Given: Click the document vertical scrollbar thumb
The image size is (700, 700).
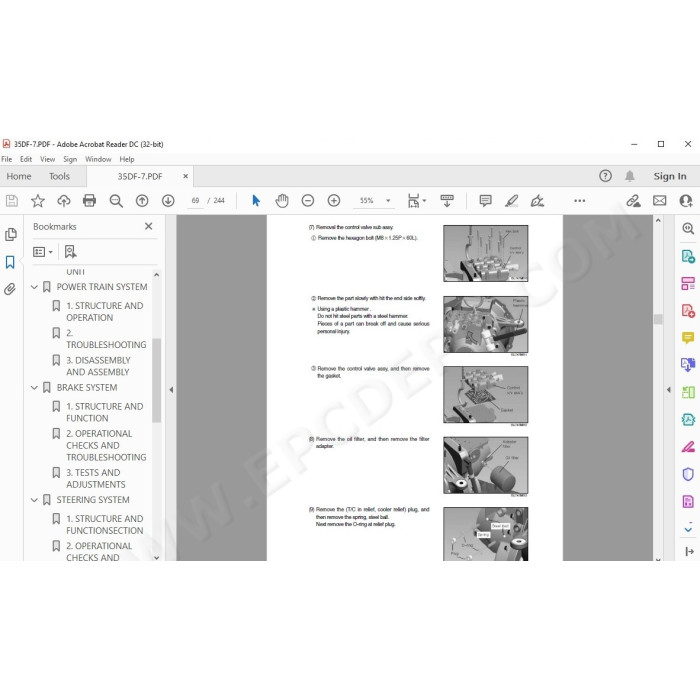Looking at the screenshot, I should 658,319.
